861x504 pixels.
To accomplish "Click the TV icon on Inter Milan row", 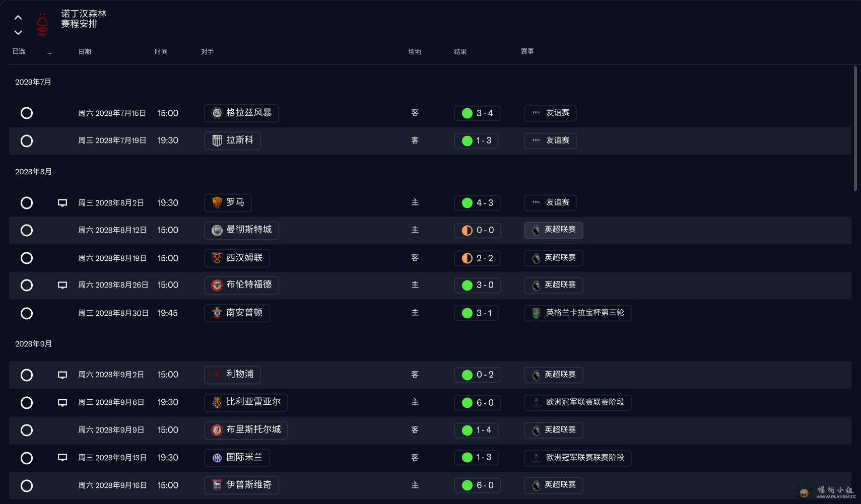I will coord(62,458).
